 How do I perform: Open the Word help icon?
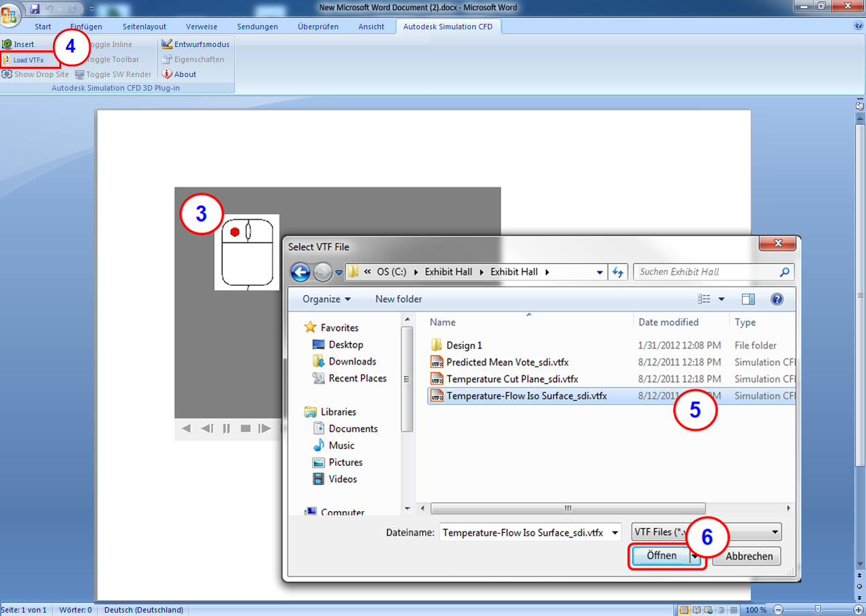[859, 25]
